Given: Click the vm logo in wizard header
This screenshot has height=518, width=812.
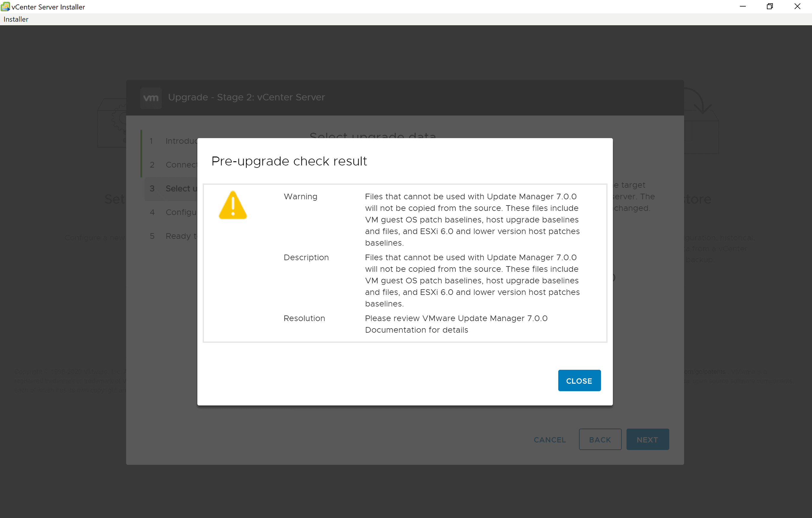Looking at the screenshot, I should 151,98.
